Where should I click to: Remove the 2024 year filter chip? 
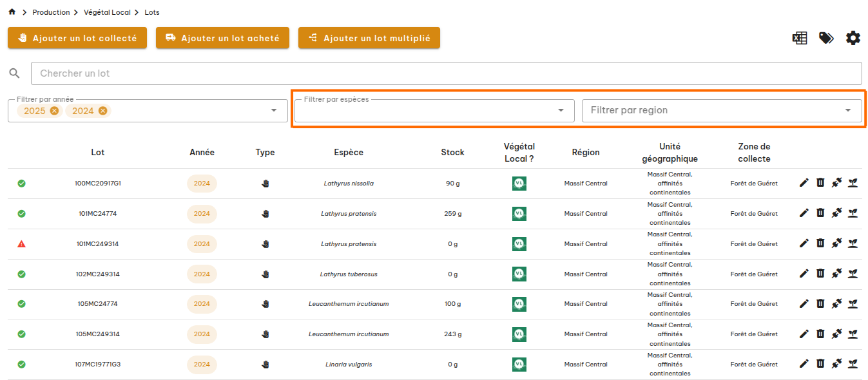point(102,111)
